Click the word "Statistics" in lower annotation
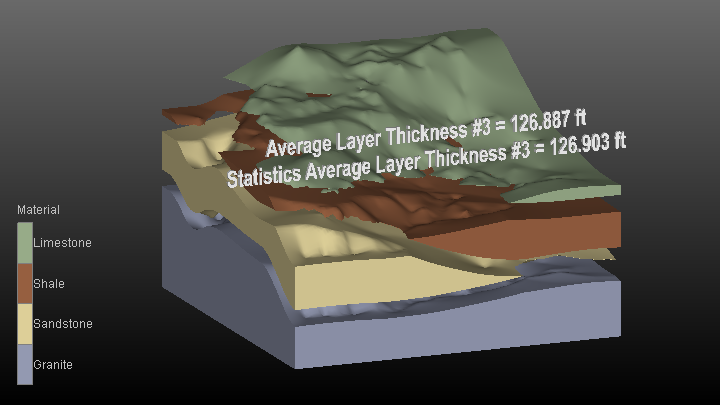This screenshot has width=720, height=405. pos(264,177)
